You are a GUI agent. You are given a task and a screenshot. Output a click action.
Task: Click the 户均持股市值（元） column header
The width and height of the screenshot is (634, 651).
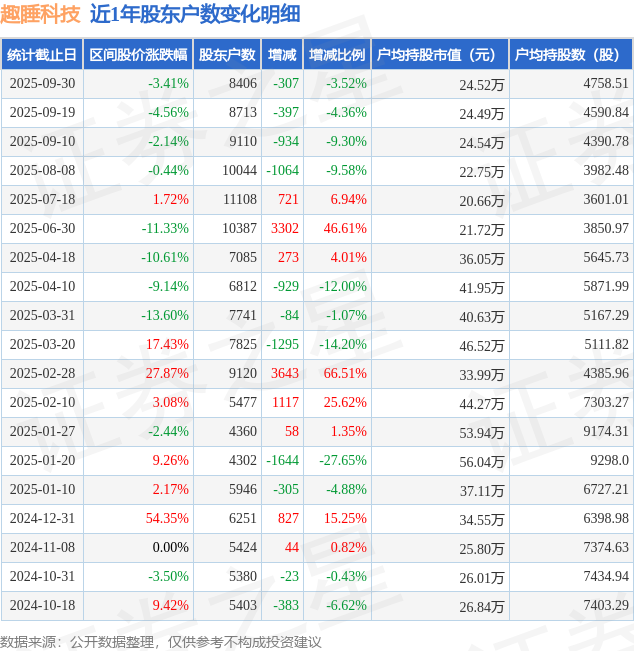click(x=439, y=55)
